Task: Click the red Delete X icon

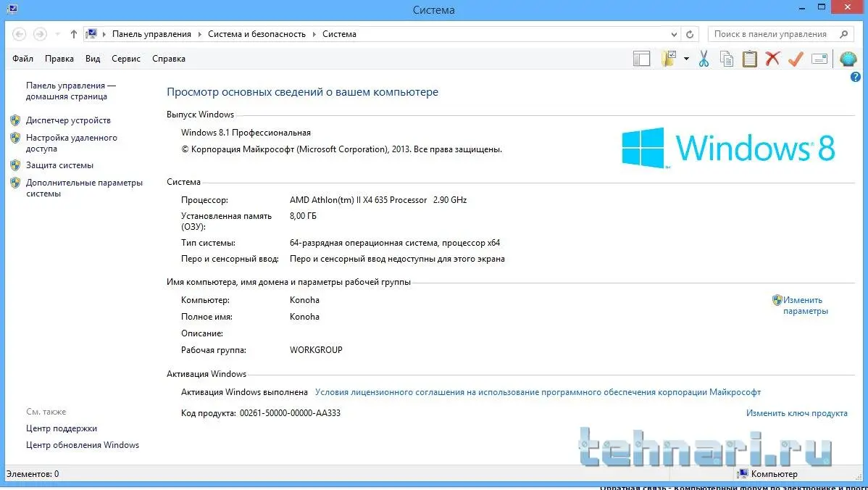Action: [773, 59]
